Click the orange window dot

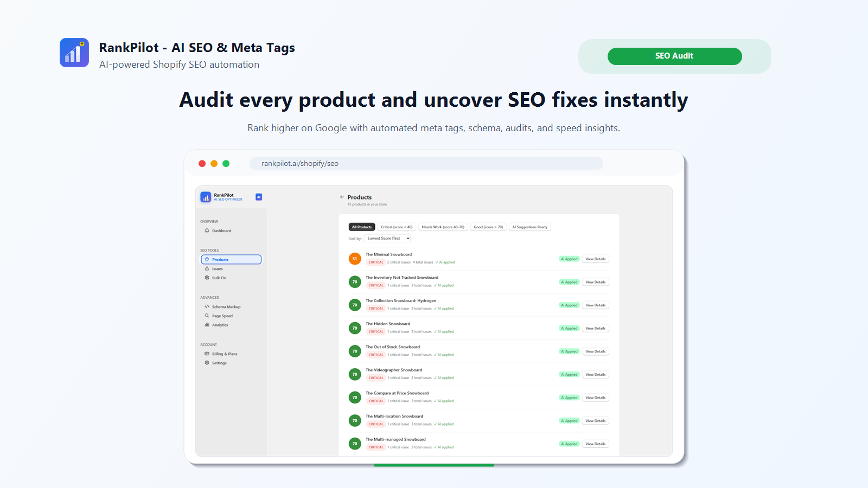tap(214, 163)
